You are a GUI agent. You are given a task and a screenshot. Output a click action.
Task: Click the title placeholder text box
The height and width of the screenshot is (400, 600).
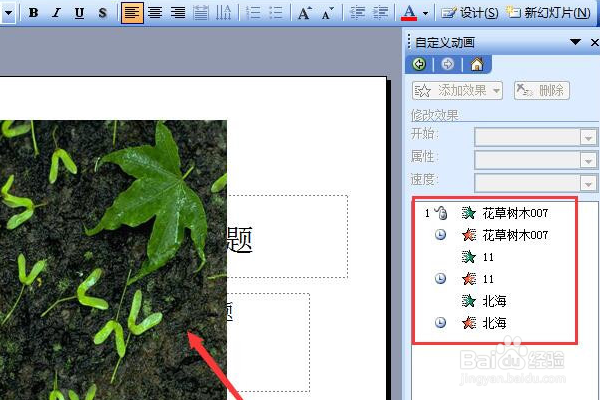pyautogui.click(x=287, y=236)
